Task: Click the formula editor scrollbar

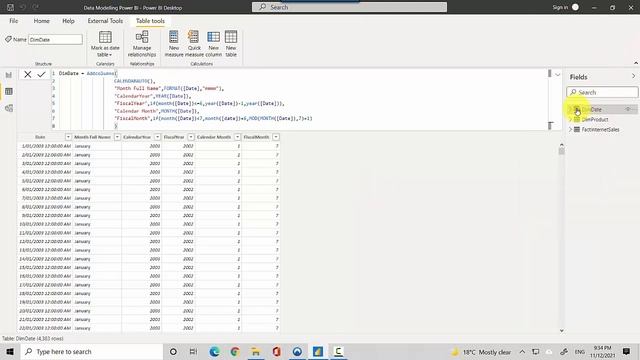Action: coord(550,73)
